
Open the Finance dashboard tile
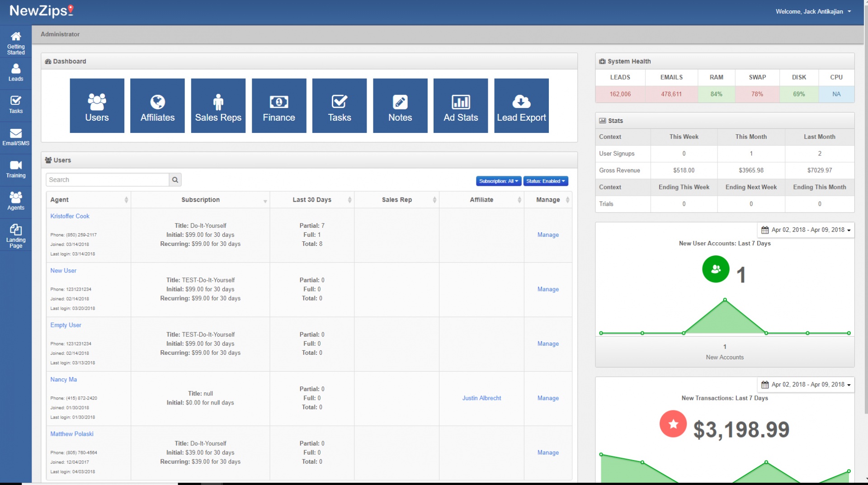pos(279,106)
